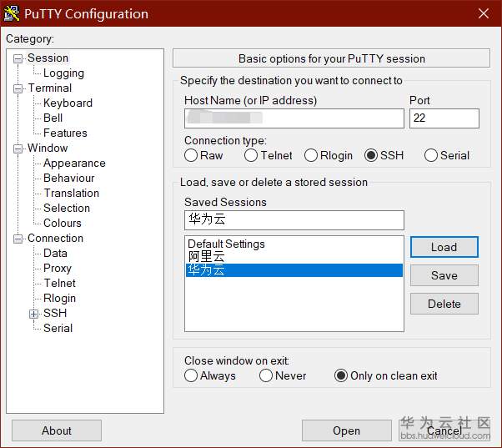Show the About dialog
Screen dimensions: 502x448
point(57,430)
